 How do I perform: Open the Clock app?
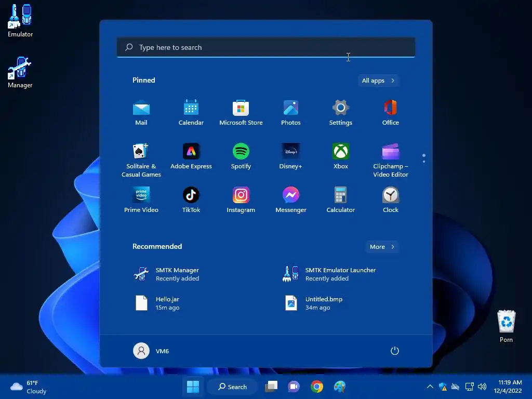[x=391, y=200]
